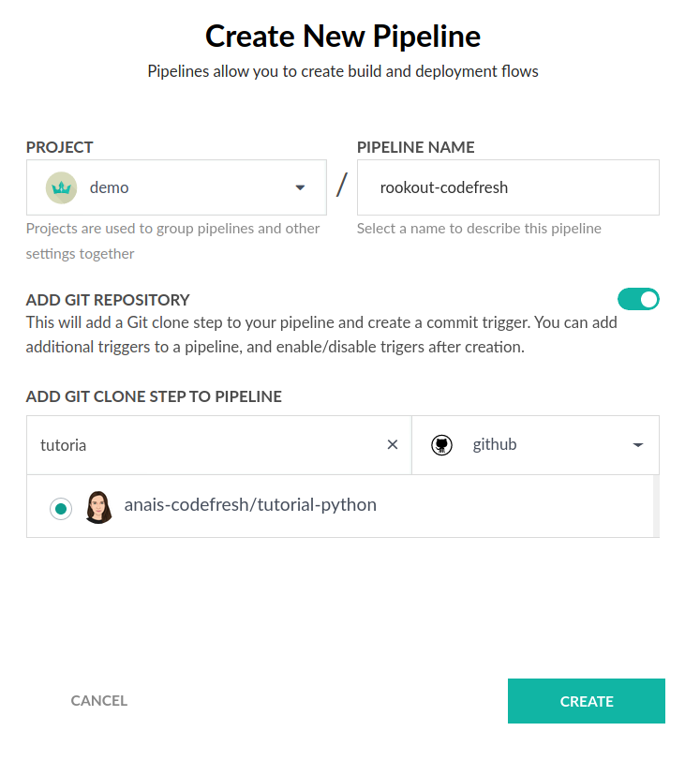Toggle off the Add Git Repository switch
The image size is (700, 761).
[x=638, y=299]
